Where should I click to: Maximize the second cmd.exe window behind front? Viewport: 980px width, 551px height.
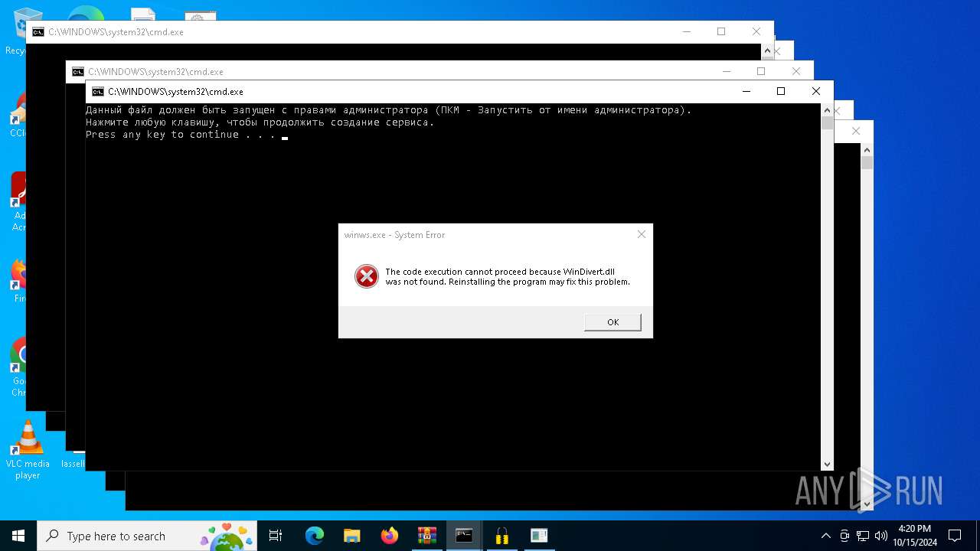click(x=761, y=71)
